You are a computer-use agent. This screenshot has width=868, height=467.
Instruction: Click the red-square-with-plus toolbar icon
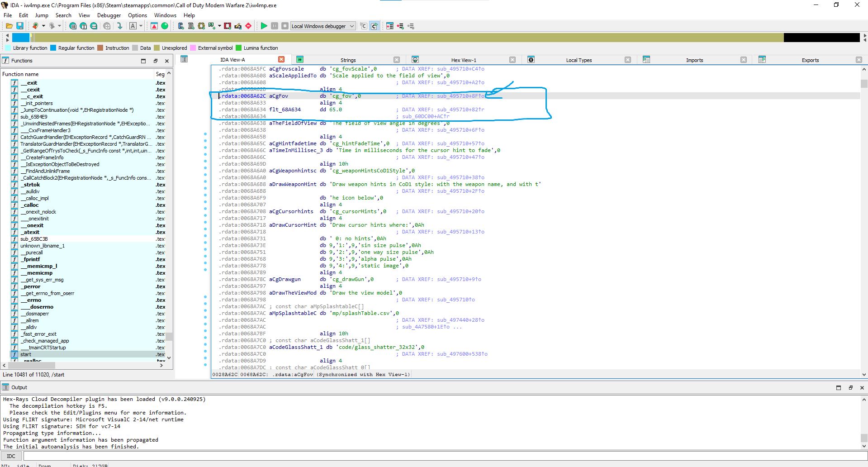point(228,26)
